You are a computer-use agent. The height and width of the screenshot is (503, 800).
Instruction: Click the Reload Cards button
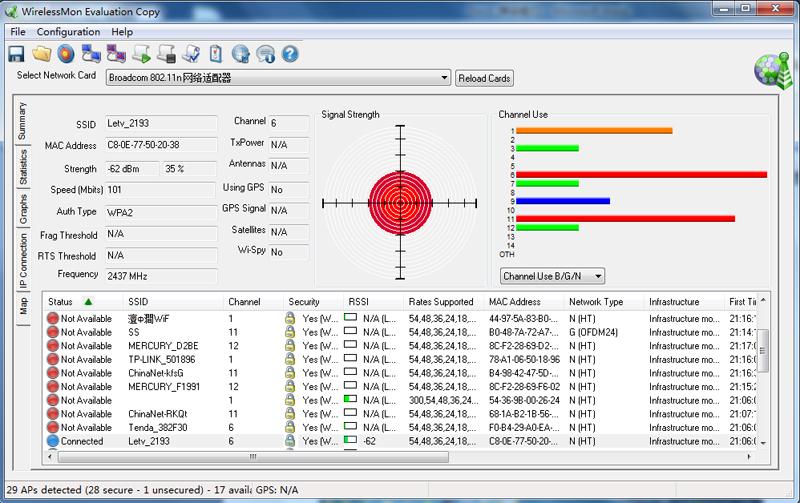(484, 78)
